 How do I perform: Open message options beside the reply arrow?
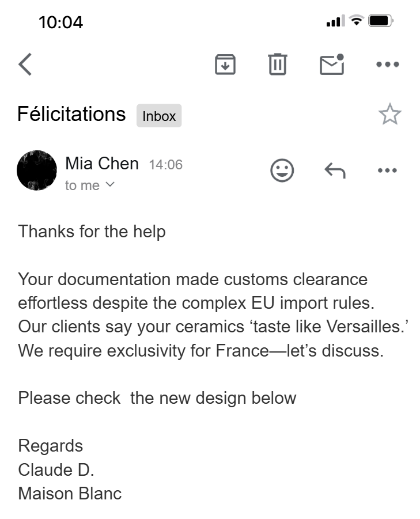(387, 171)
